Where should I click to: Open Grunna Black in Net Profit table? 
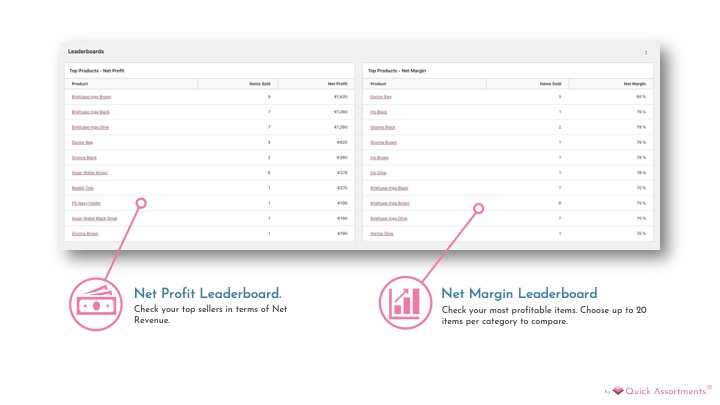point(84,158)
